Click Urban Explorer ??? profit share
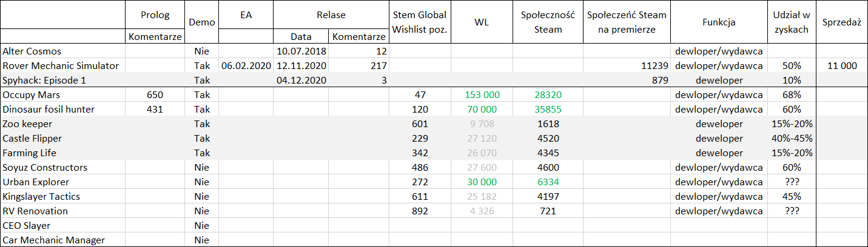 pyautogui.click(x=792, y=182)
